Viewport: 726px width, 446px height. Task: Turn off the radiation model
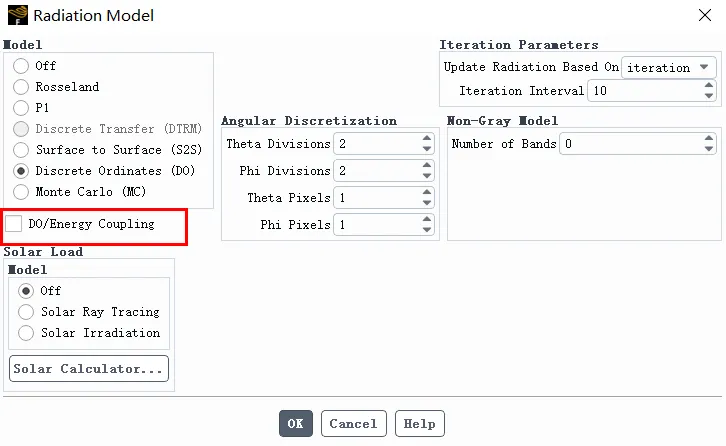[x=22, y=66]
